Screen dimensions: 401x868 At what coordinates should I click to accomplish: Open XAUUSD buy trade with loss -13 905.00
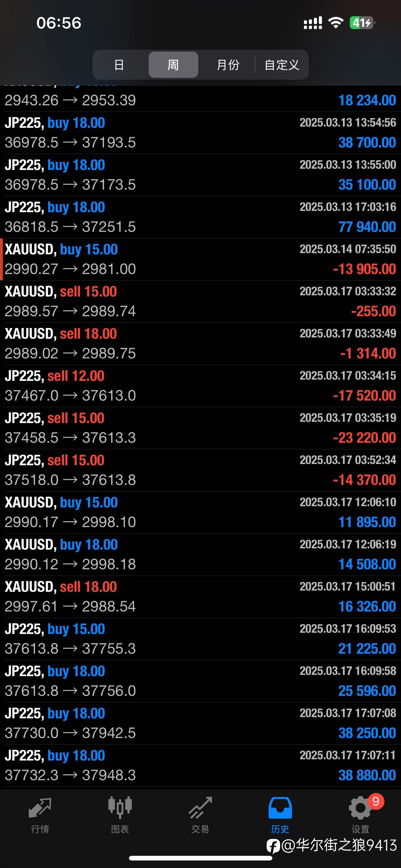pyautogui.click(x=200, y=259)
